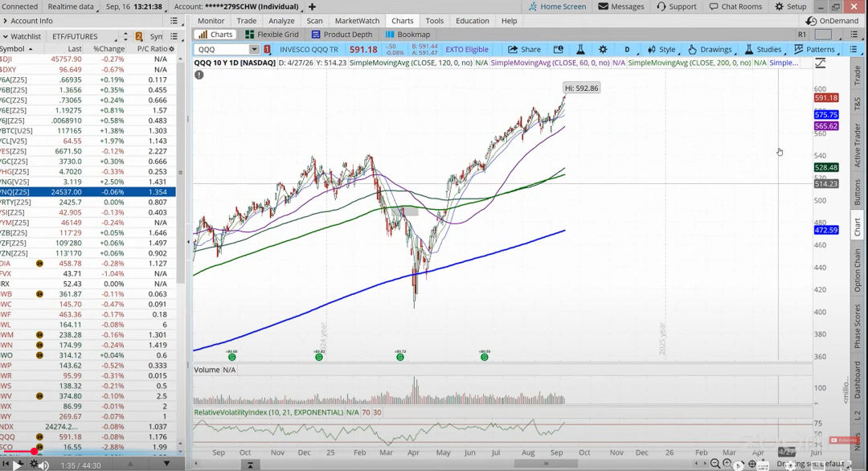
Task: Share the current chart
Action: click(x=524, y=49)
